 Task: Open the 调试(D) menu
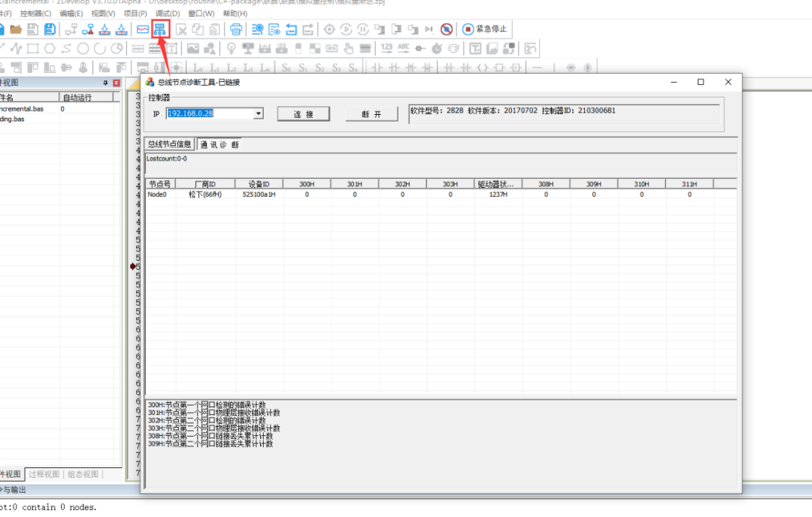pyautogui.click(x=168, y=14)
